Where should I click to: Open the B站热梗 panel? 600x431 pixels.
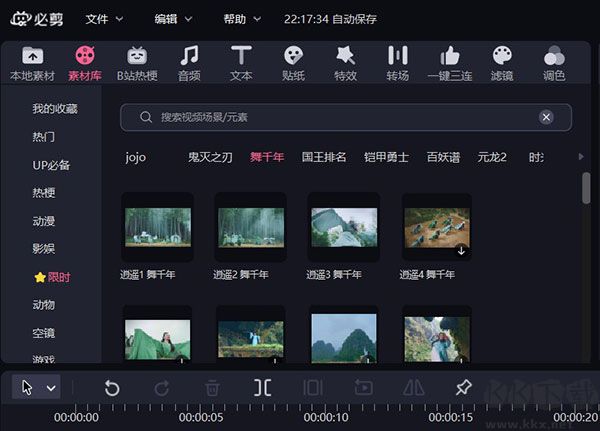[137, 64]
